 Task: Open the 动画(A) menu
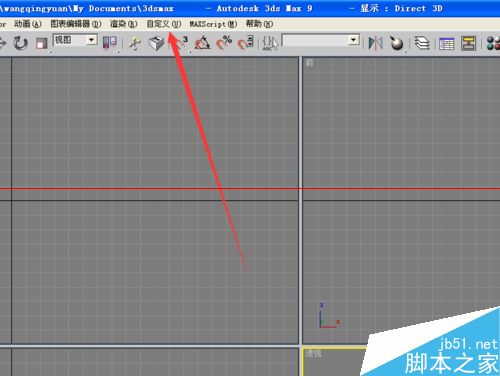coord(28,24)
